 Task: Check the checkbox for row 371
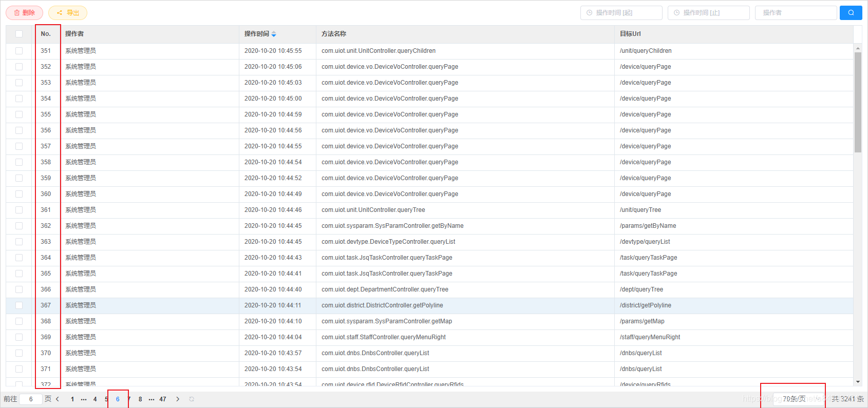[19, 369]
